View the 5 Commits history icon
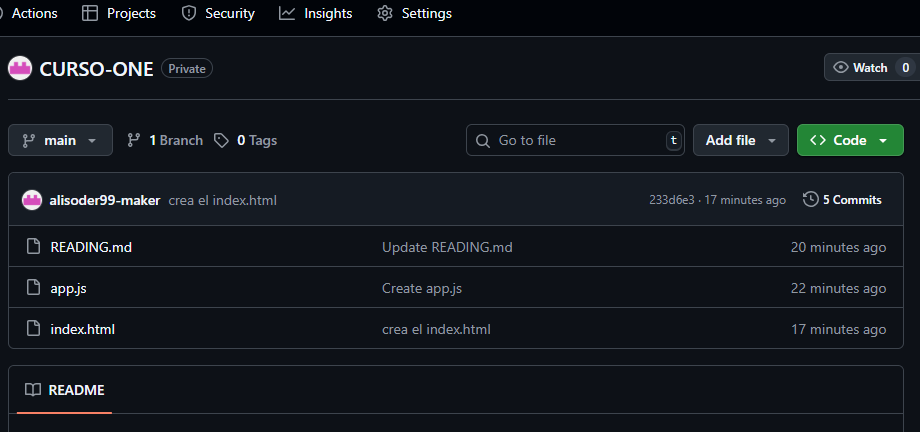Image resolution: width=920 pixels, height=432 pixels. 810,200
